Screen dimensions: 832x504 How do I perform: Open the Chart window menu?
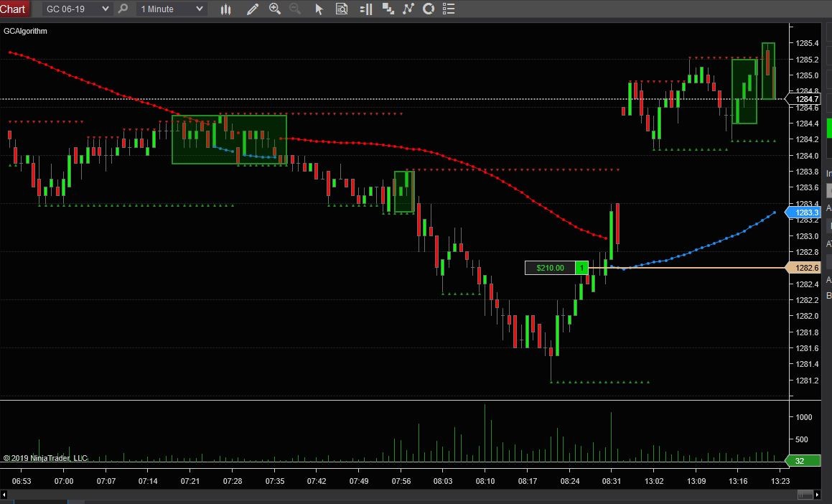13,9
